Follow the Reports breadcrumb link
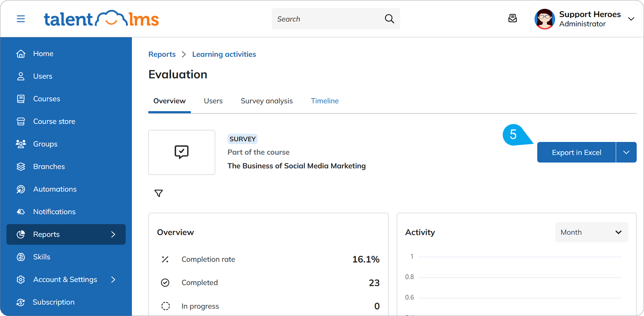The height and width of the screenshot is (316, 644). click(x=162, y=54)
